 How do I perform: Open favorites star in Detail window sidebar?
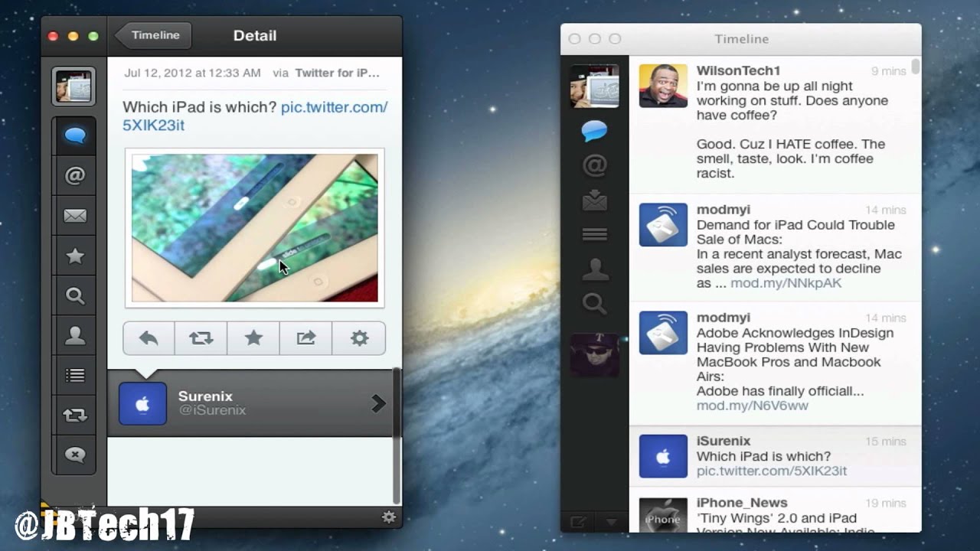[74, 256]
